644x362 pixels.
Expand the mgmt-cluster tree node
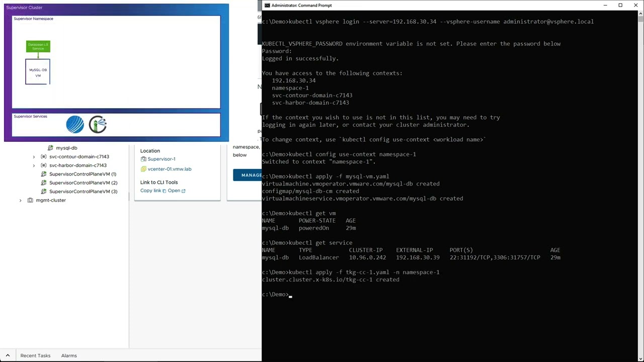pyautogui.click(x=21, y=200)
